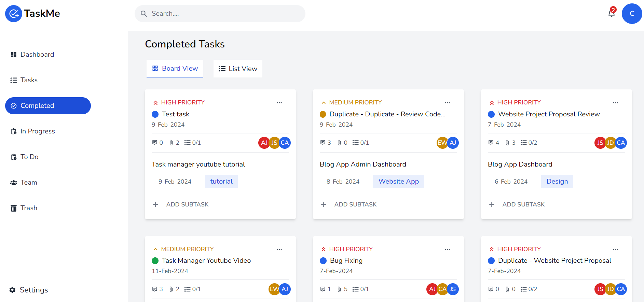Image resolution: width=644 pixels, height=302 pixels.
Task: Click Medium Priority chevron on Task Manager Youtube Video card
Action: [x=155, y=249]
